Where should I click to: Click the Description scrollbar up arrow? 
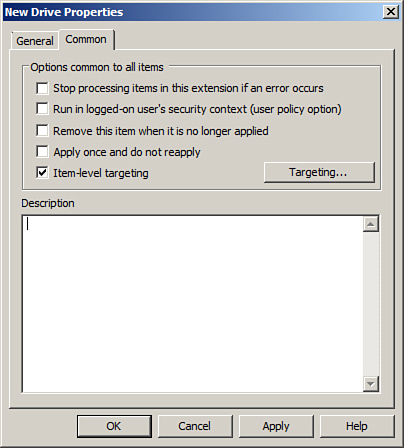pyautogui.click(x=371, y=224)
